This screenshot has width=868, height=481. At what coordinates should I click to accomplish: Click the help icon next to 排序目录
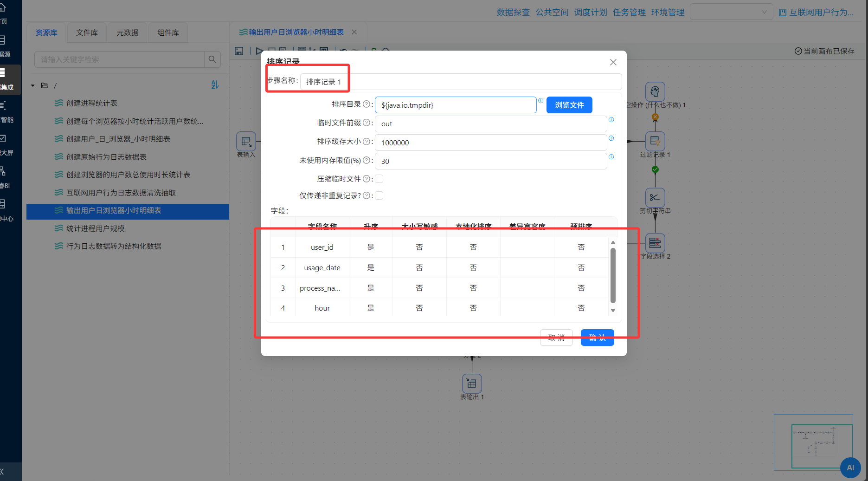(366, 104)
